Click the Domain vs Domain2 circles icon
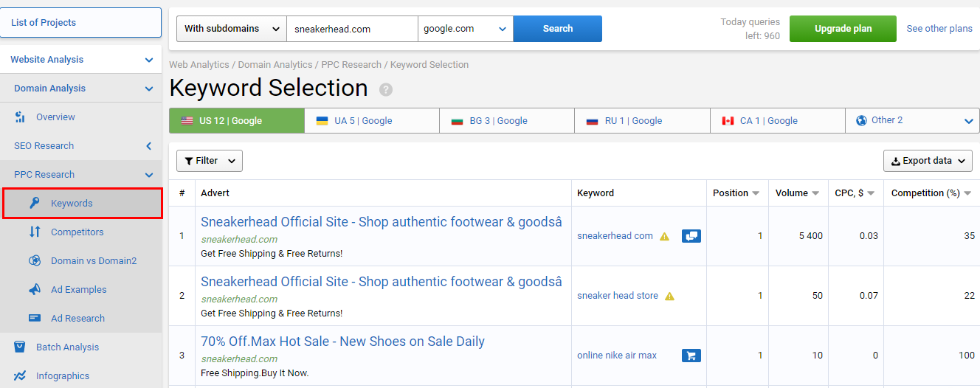This screenshot has width=980, height=388. click(x=35, y=260)
